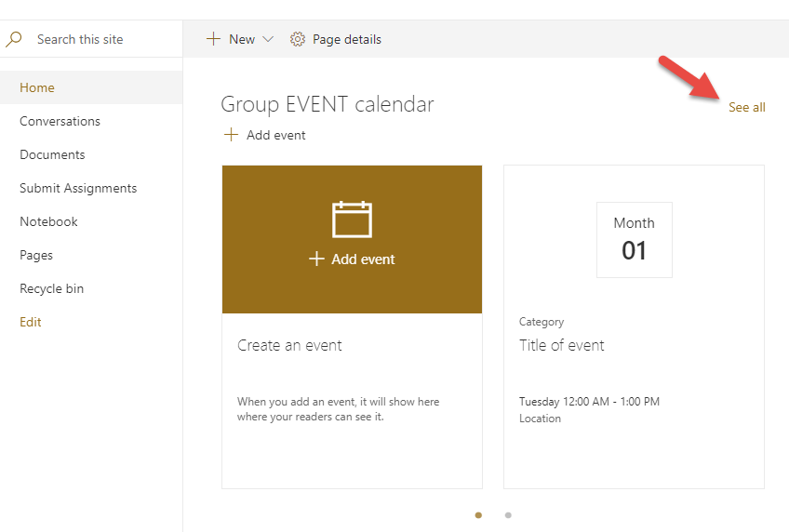This screenshot has height=532, width=789.
Task: Click the Category label on event card
Action: coord(542,322)
